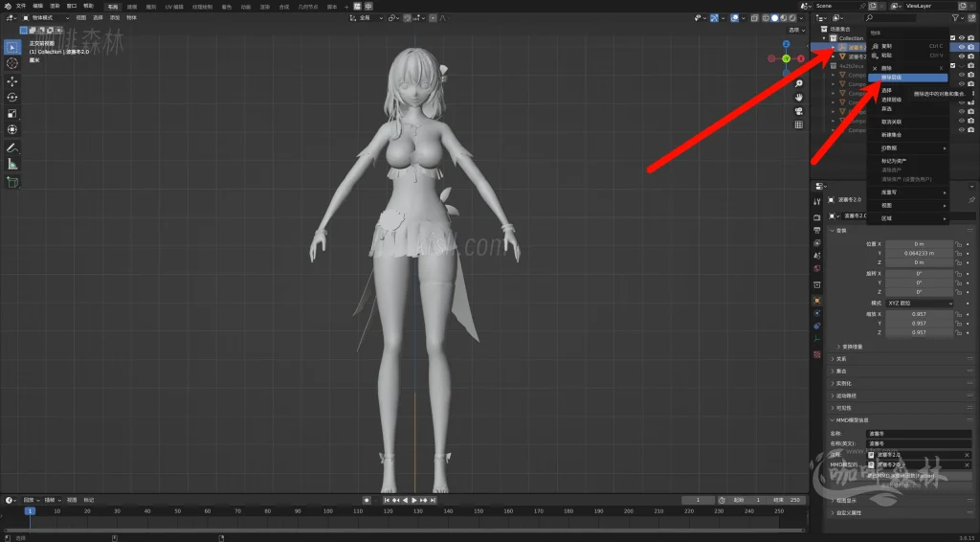Switch perspective/orthographic with the grid gizmo
The height and width of the screenshot is (542, 980).
coord(799,125)
